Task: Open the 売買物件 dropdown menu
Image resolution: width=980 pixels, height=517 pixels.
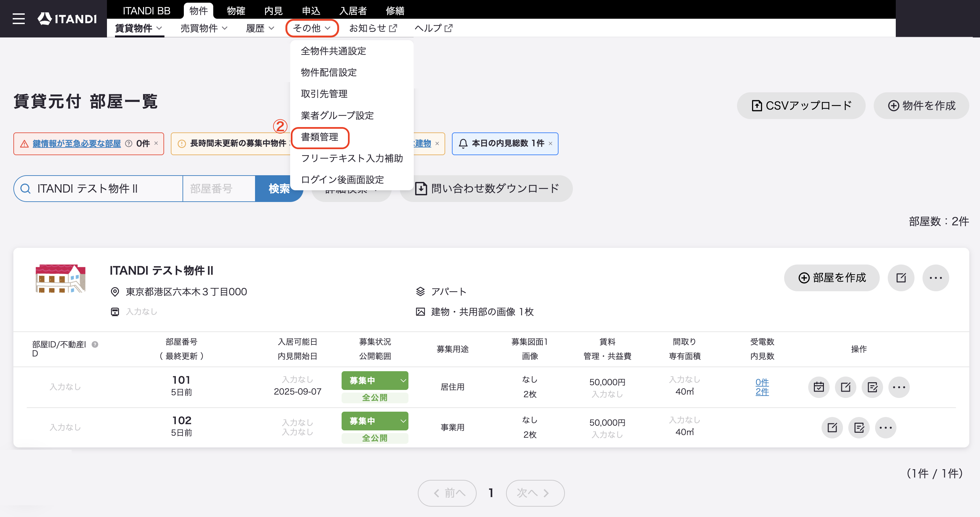Action: coord(204,28)
